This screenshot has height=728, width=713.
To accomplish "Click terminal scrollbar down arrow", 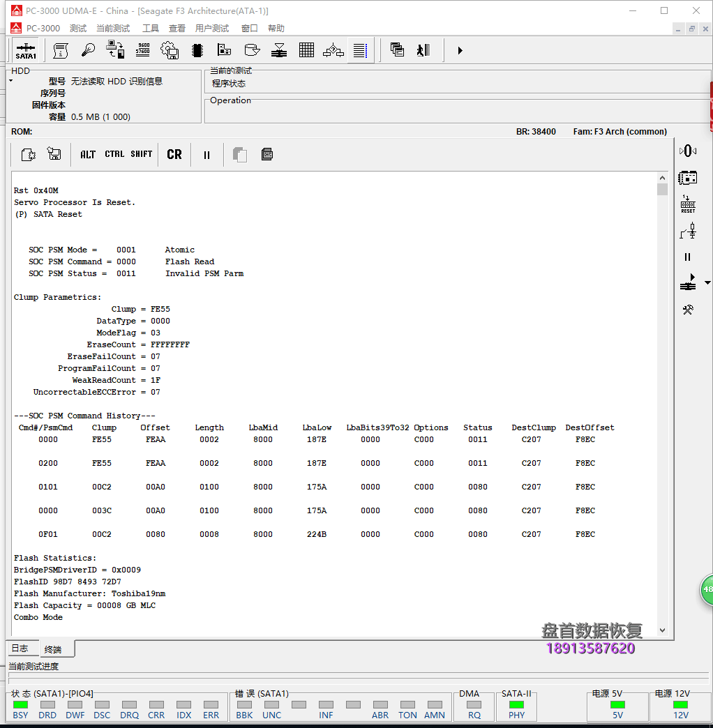I will coord(662,630).
